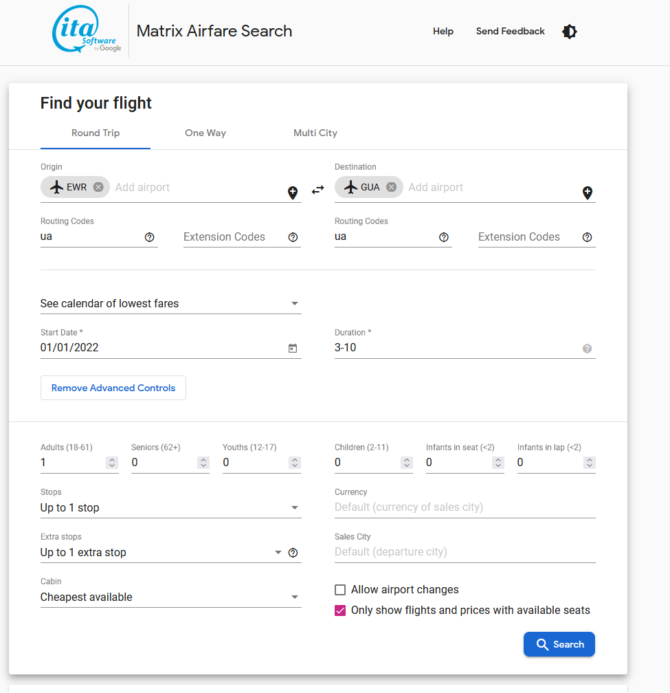Toggle the dark mode theme icon
The image size is (670, 693).
pos(569,31)
